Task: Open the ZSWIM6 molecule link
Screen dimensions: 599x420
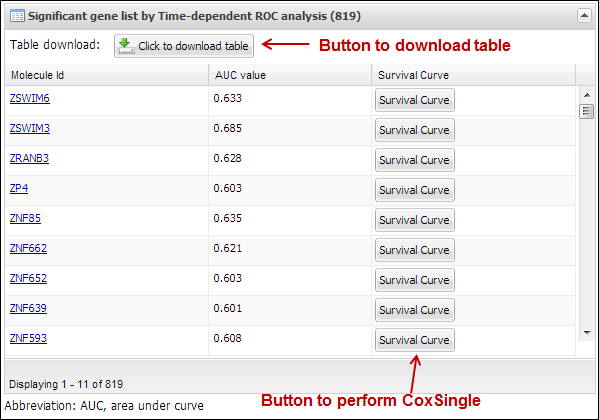Action: pos(30,98)
